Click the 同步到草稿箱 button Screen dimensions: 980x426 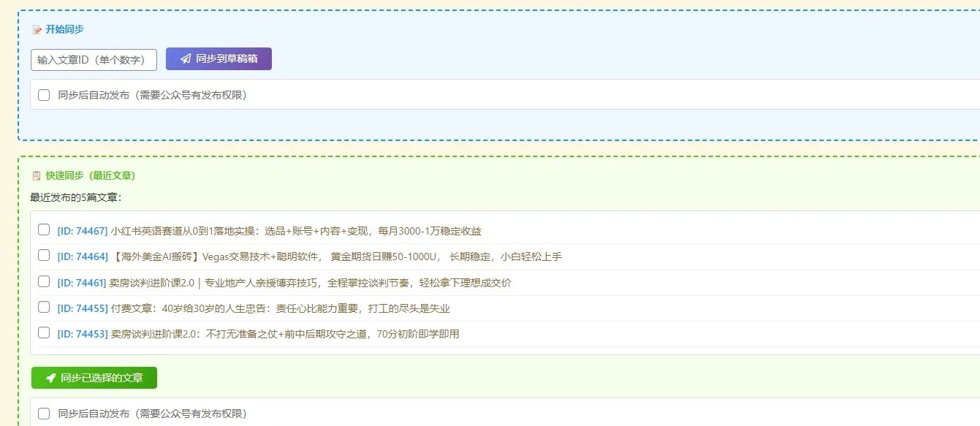point(219,59)
